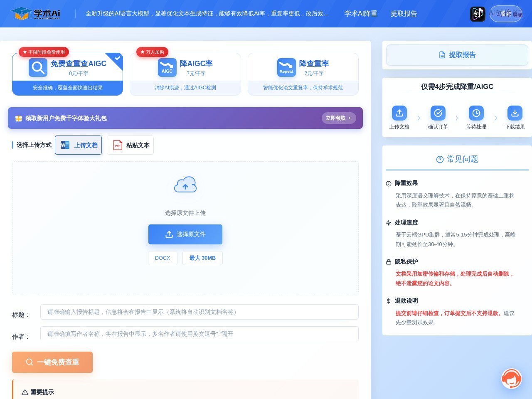The height and width of the screenshot is (399, 532).
Task: Click the 重要提示 notice heading
Action: (42, 392)
